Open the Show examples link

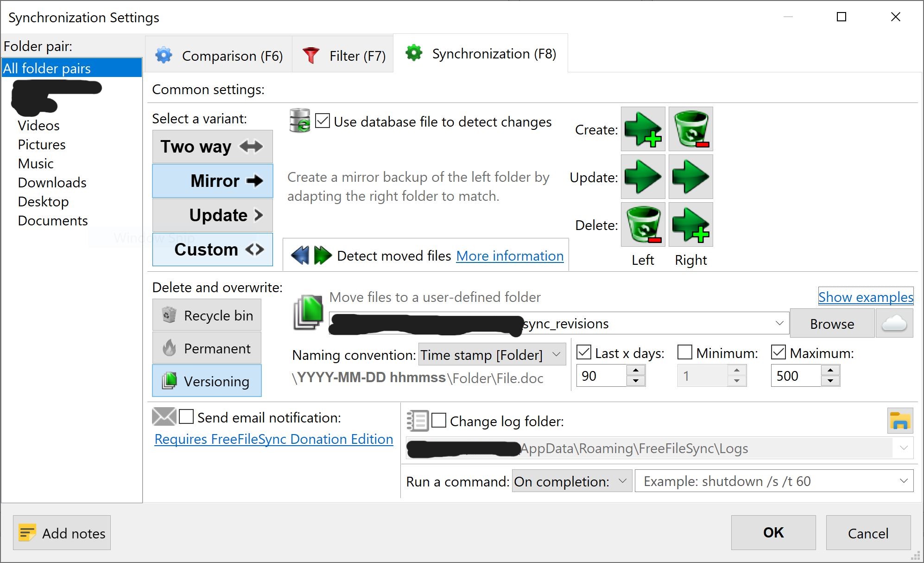(866, 297)
